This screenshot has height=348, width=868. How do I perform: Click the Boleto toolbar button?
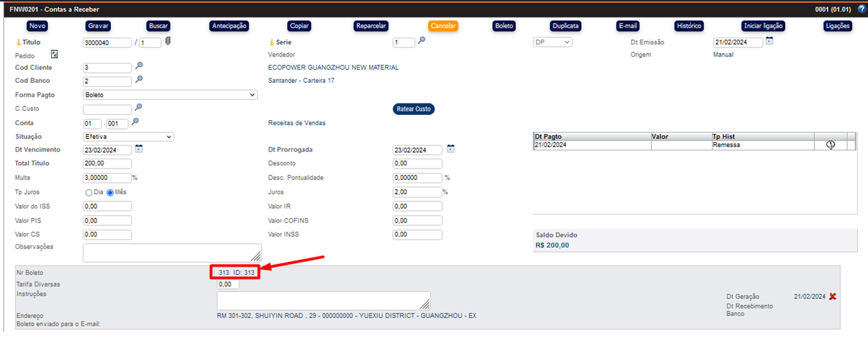click(x=504, y=26)
